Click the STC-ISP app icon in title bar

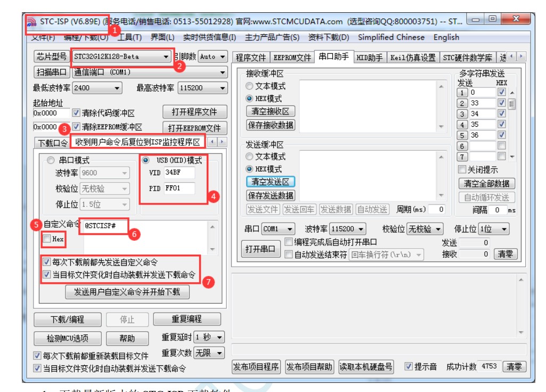pyautogui.click(x=31, y=22)
